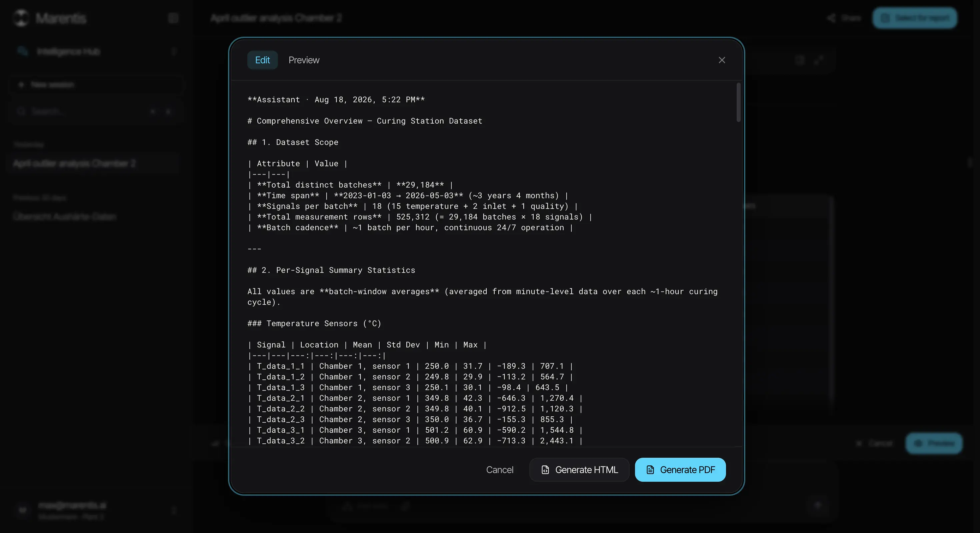Image resolution: width=980 pixels, height=533 pixels.
Task: Click the T_data_1_1 table row
Action: [x=410, y=366]
